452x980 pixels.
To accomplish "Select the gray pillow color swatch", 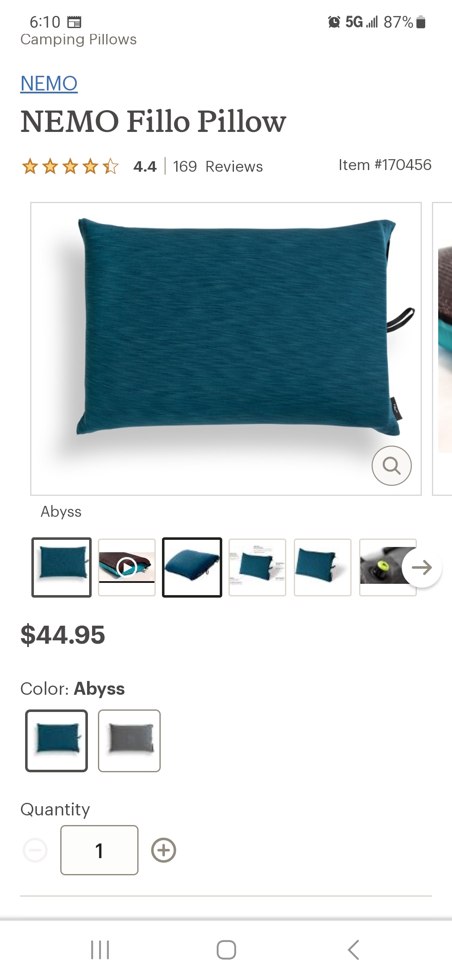I will 129,740.
